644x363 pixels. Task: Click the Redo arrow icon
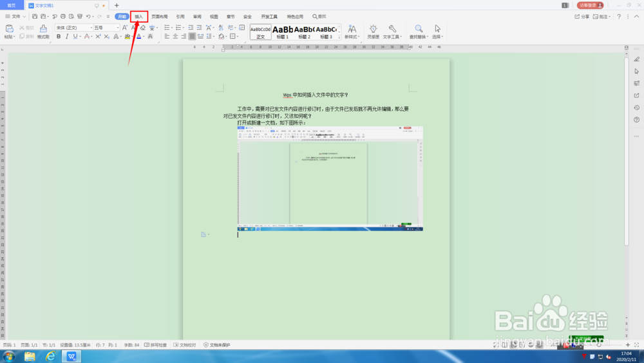point(99,17)
